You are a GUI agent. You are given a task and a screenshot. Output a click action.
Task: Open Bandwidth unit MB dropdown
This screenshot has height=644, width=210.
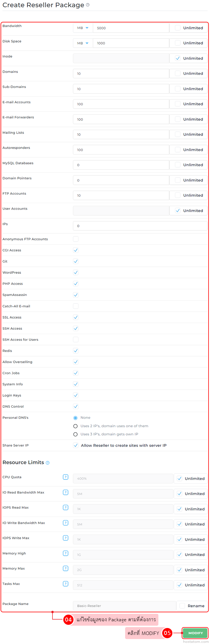tap(83, 28)
